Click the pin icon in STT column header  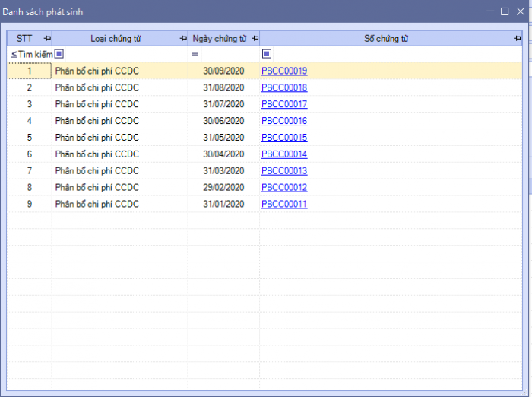point(47,38)
